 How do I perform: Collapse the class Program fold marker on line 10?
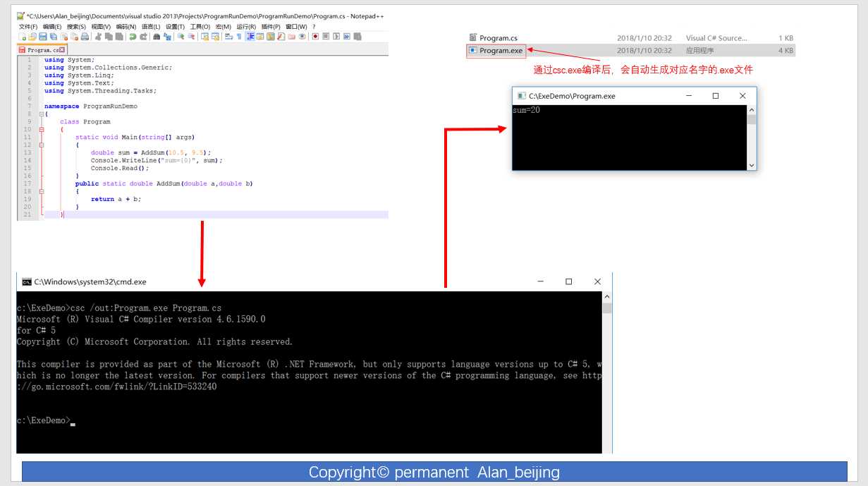click(x=41, y=129)
